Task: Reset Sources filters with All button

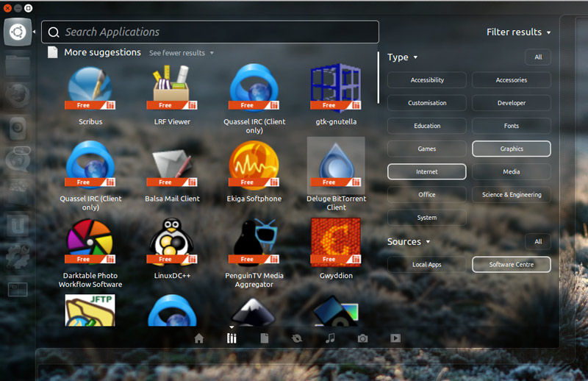Action: coord(538,242)
